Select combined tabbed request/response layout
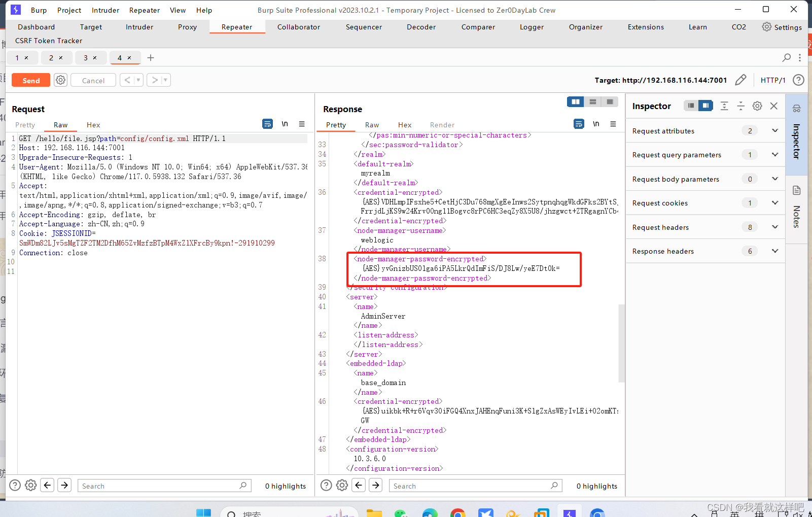Screen dimensions: 812x517 pyautogui.click(x=610, y=102)
